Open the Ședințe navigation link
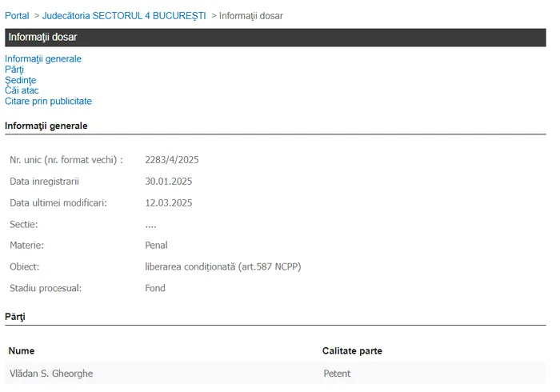This screenshot has height=392, width=560. 21,80
